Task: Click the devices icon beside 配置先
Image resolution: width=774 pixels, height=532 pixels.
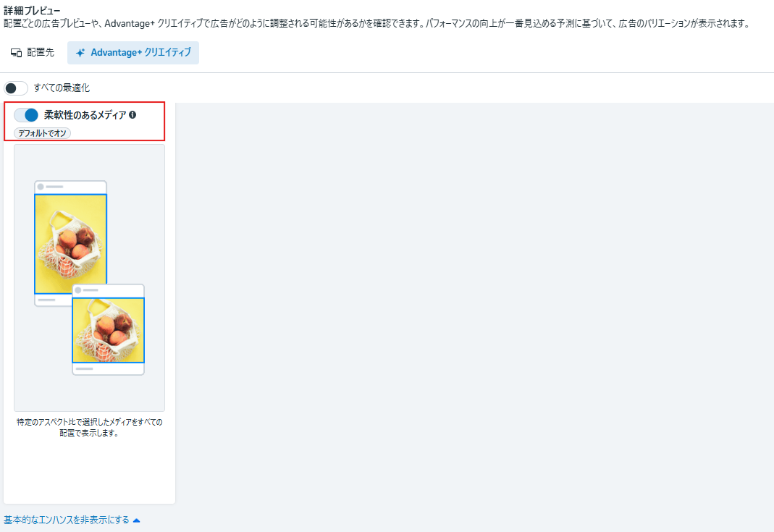Action: click(x=16, y=53)
